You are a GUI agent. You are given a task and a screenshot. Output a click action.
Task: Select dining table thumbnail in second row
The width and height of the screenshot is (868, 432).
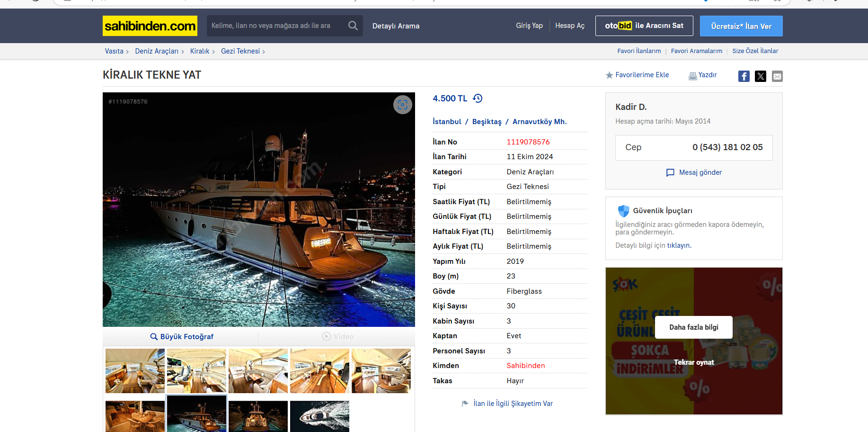pos(135,416)
